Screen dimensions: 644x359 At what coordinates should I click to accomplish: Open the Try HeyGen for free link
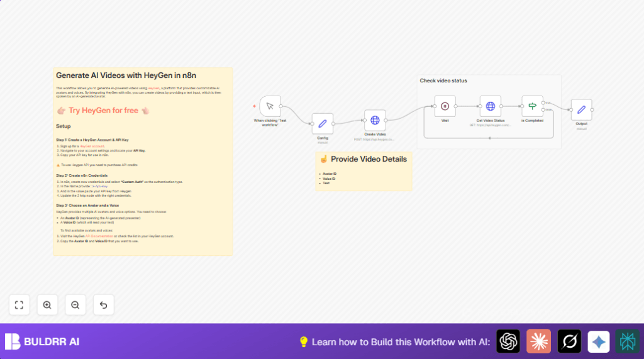pos(103,111)
